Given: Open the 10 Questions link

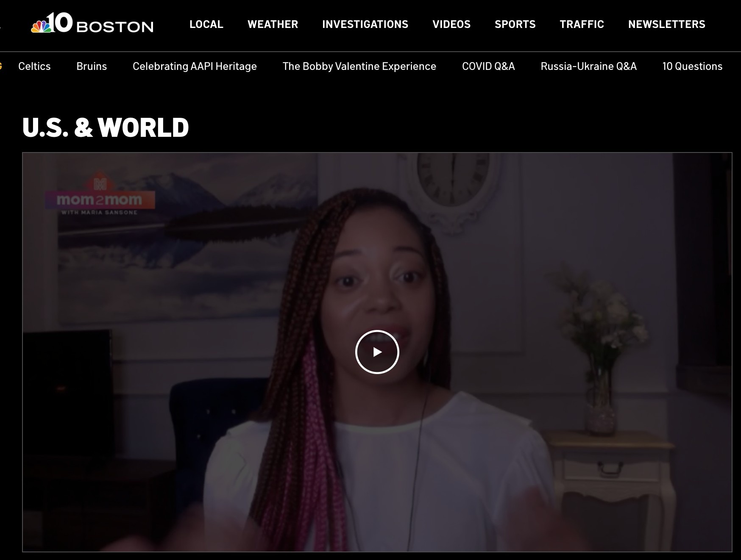Looking at the screenshot, I should coord(693,66).
